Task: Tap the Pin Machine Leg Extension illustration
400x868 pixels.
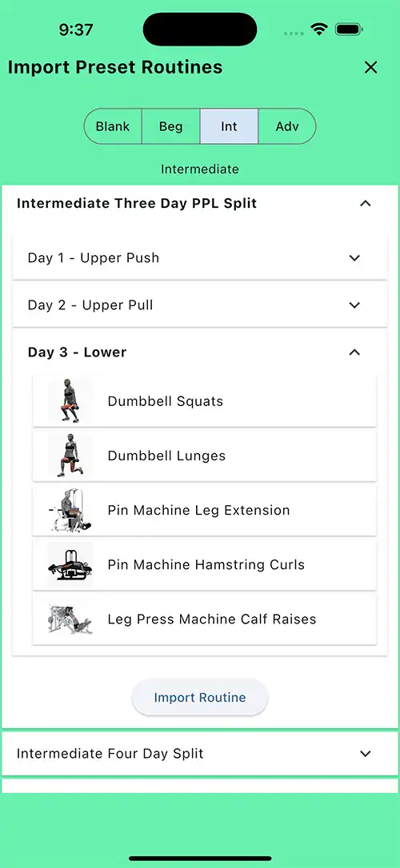Action: (70, 510)
